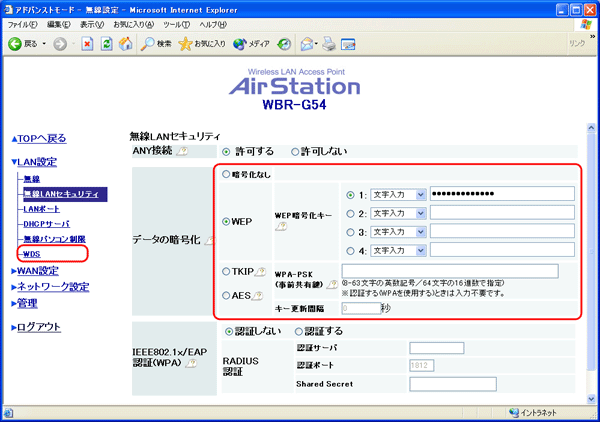Open the 表示(V) menu
Screen dimensions: 600x422
tap(92, 25)
